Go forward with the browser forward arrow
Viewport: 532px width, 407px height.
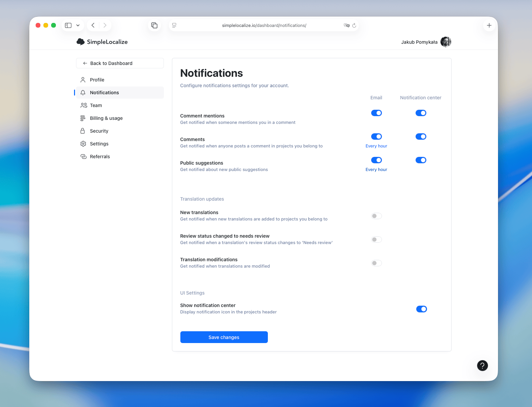(105, 25)
